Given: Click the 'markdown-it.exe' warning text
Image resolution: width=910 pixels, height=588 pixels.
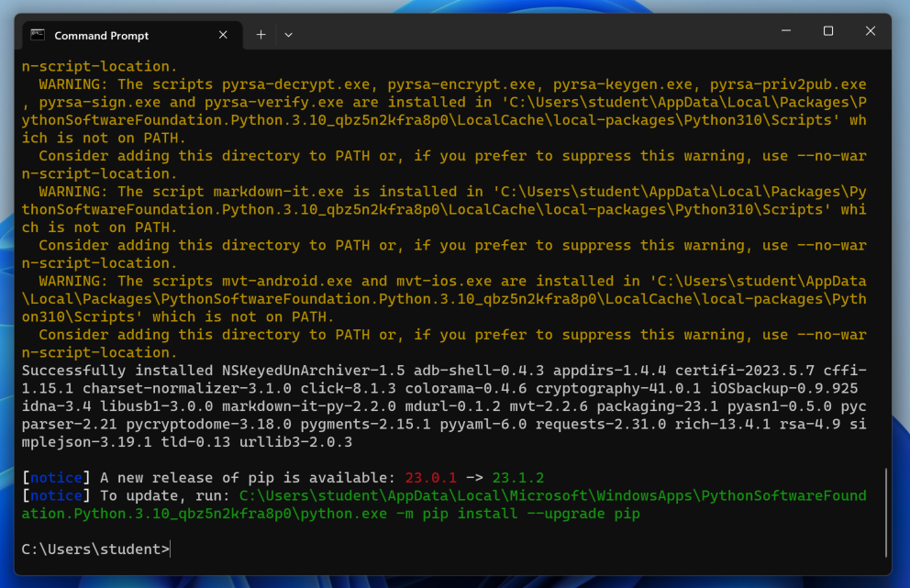Looking at the screenshot, I should point(278,192).
